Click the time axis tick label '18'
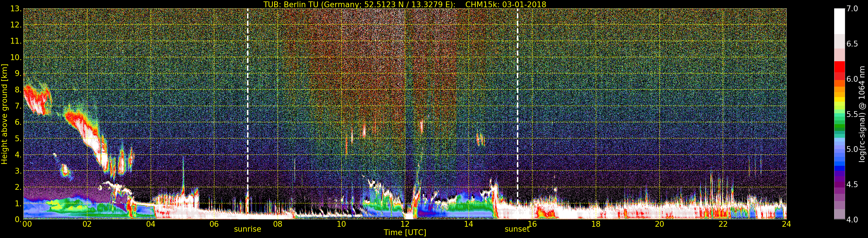 click(x=596, y=224)
